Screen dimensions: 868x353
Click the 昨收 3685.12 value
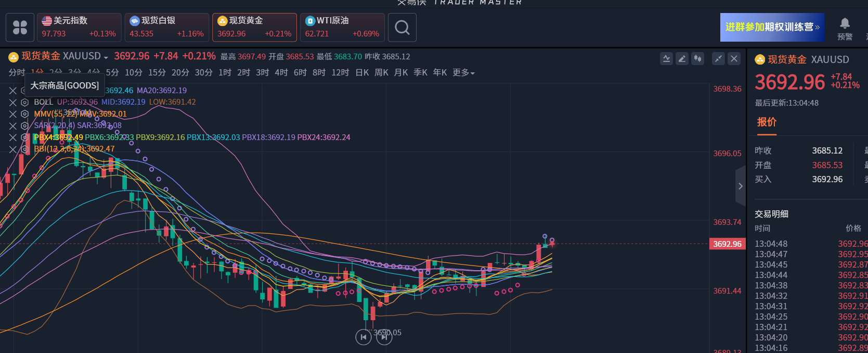click(x=827, y=150)
